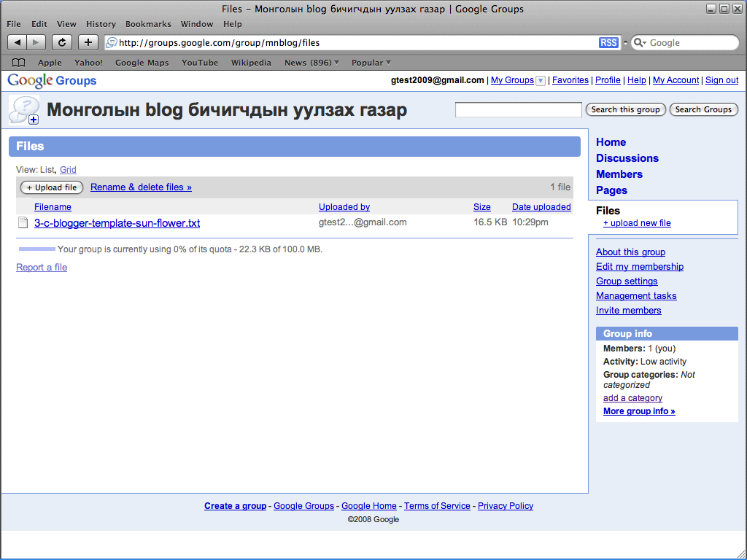Click the browser Back arrow button
The image size is (747, 560).
coord(18,42)
